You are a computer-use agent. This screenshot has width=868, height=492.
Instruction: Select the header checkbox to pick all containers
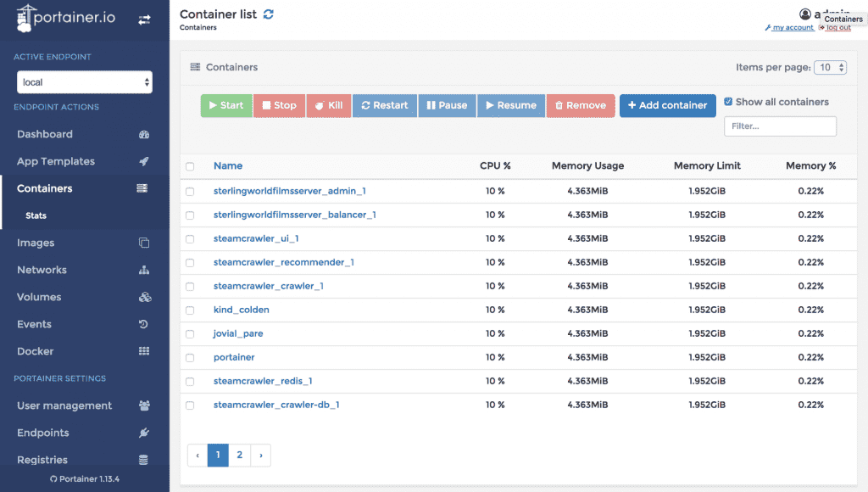point(190,165)
